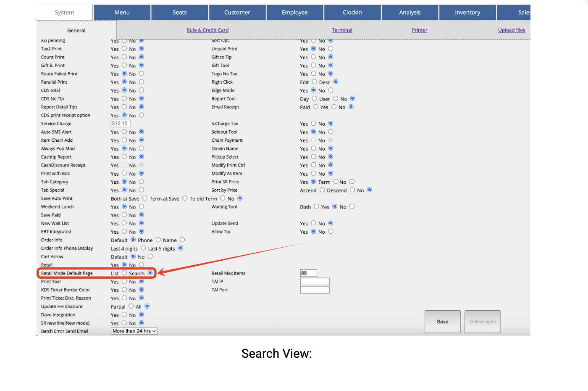Click the TAI Port input field
Screen dimensions: 588x391
coord(315,290)
